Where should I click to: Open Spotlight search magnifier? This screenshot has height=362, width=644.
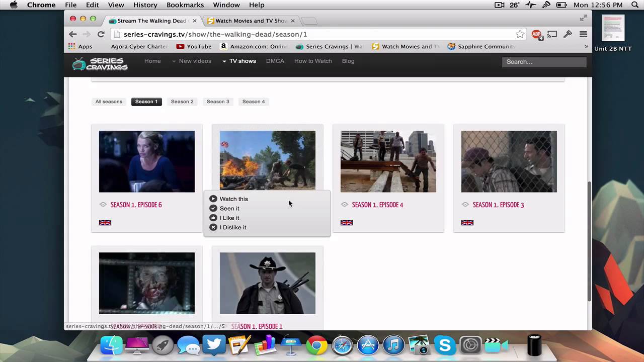pyautogui.click(x=634, y=5)
